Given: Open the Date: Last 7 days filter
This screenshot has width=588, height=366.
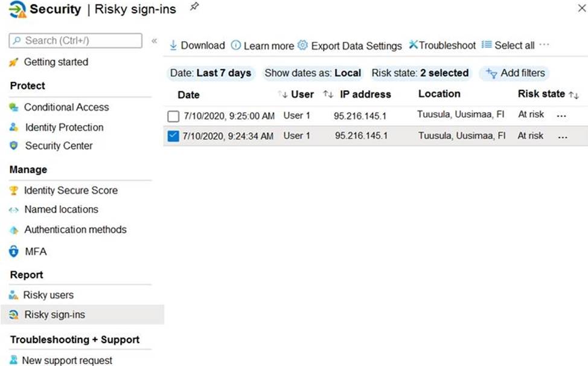Looking at the screenshot, I should coord(211,73).
